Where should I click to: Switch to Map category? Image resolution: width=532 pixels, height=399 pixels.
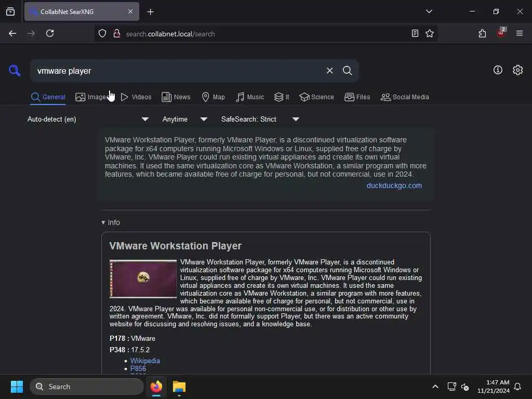pos(213,97)
